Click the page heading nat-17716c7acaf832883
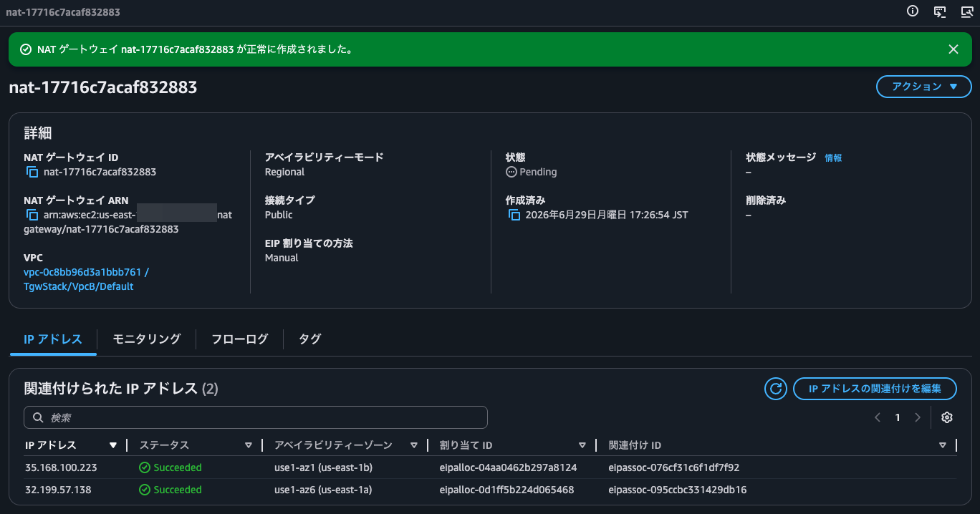The height and width of the screenshot is (514, 980). click(103, 87)
